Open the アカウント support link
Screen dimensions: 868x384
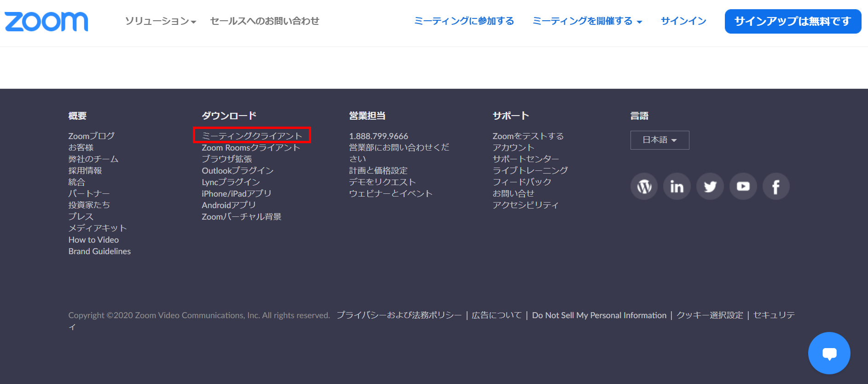tap(514, 147)
